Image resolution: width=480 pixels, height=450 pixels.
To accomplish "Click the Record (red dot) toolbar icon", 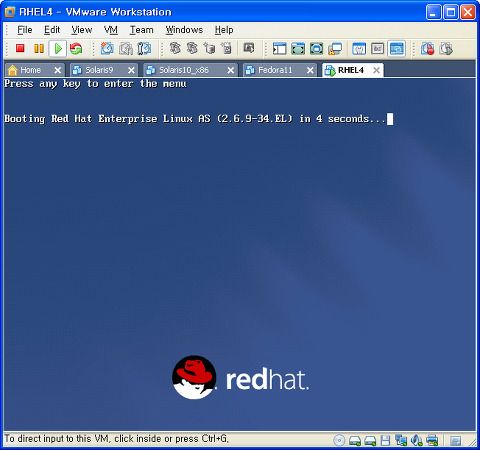I will point(427,49).
